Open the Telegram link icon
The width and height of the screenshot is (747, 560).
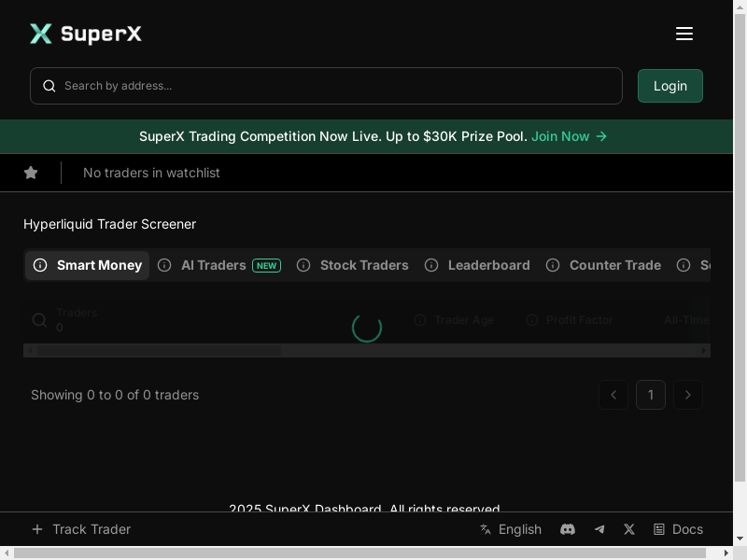click(599, 529)
